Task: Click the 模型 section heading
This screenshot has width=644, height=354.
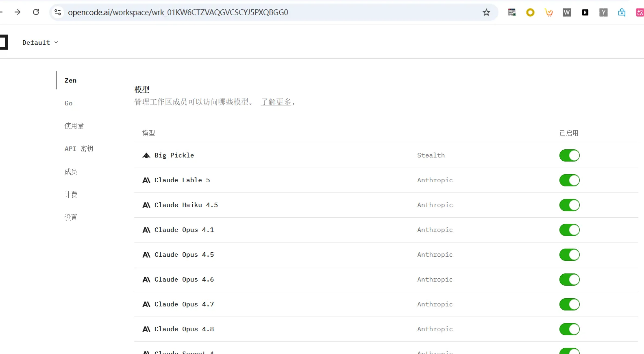Action: pos(142,89)
